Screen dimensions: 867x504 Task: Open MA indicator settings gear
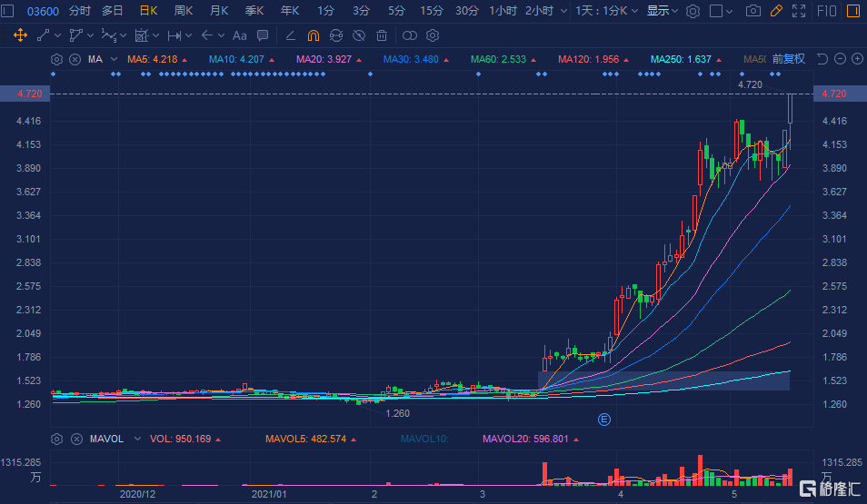click(x=57, y=59)
